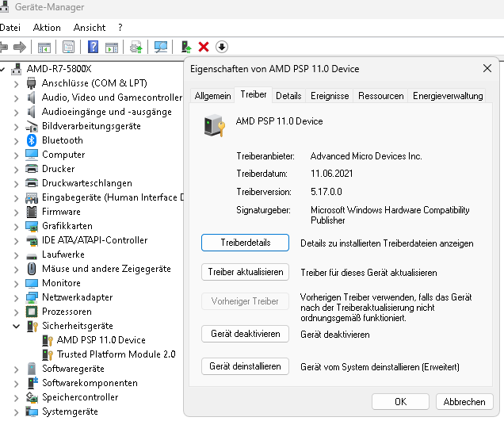Open the Ansicht menu
504x421 pixels.
tap(90, 28)
